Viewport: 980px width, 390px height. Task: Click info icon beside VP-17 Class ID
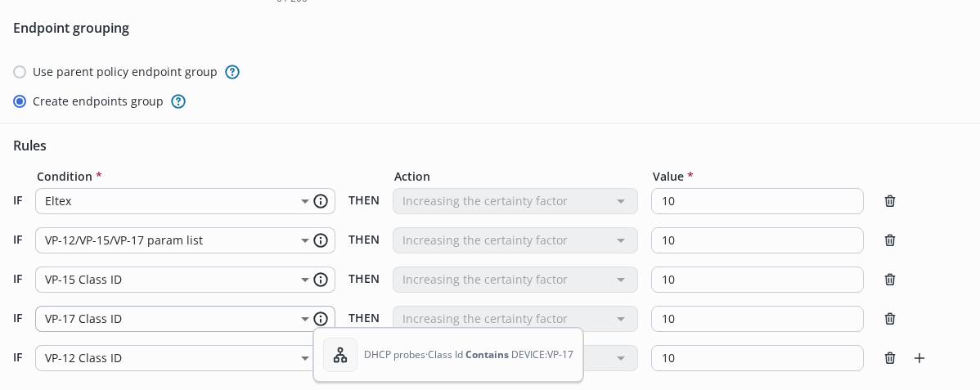click(321, 319)
